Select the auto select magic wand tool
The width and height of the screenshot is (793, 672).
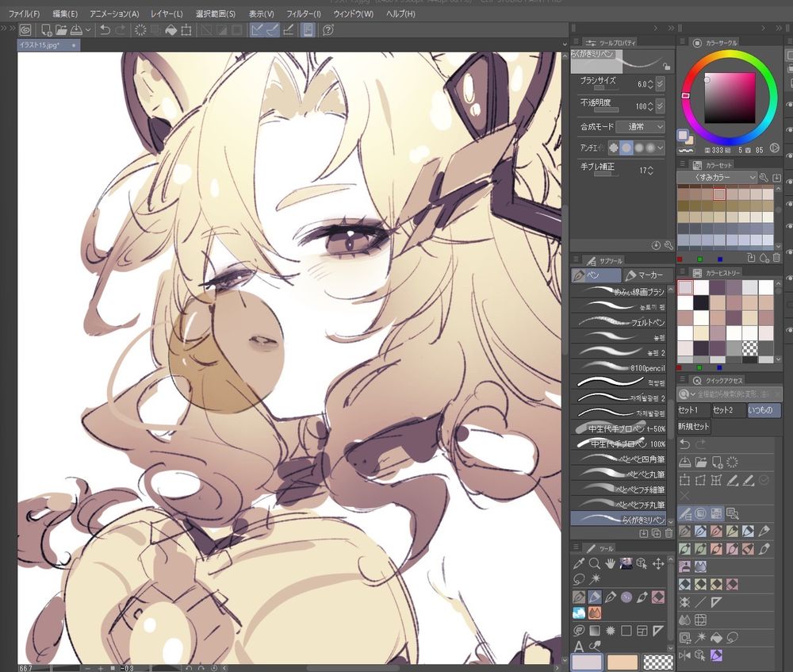click(595, 579)
